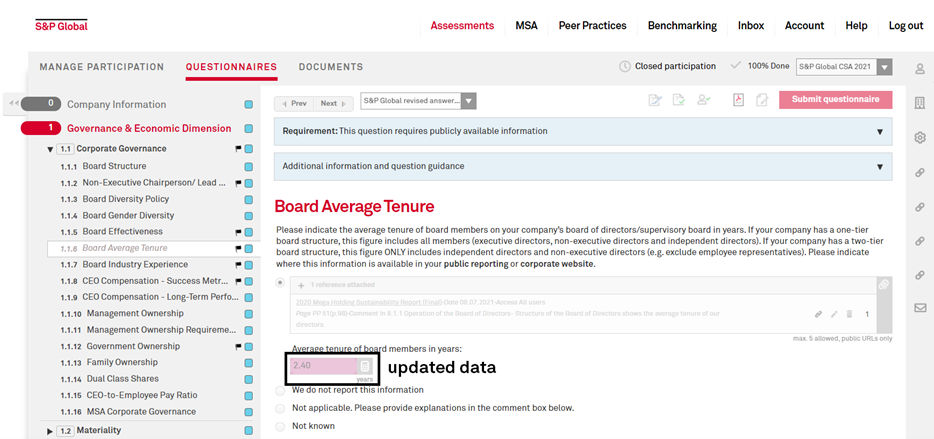Go to the Next question button

(x=333, y=104)
